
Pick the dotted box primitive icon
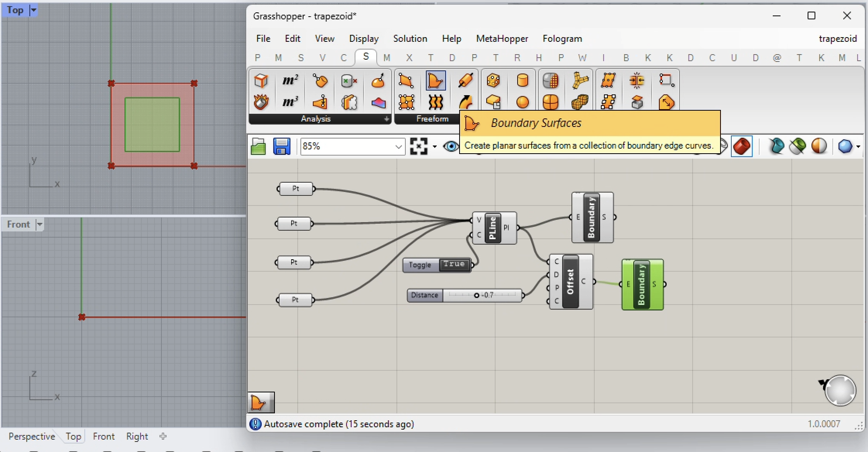point(493,80)
